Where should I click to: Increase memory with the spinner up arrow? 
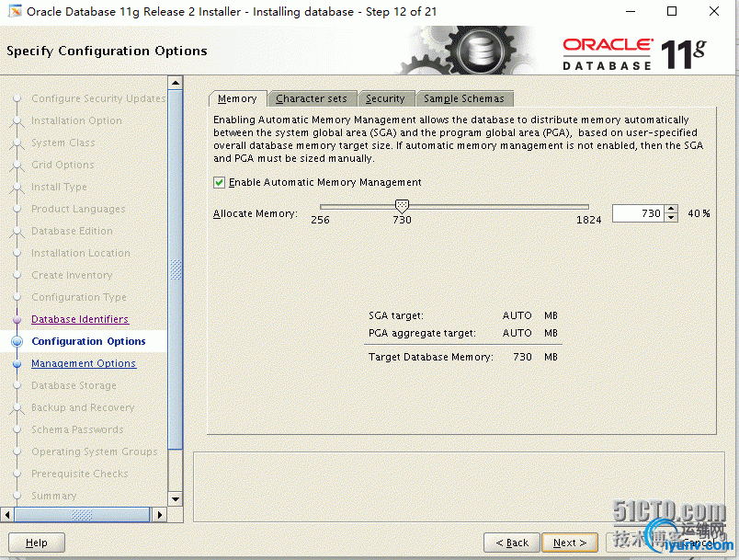[x=671, y=209]
